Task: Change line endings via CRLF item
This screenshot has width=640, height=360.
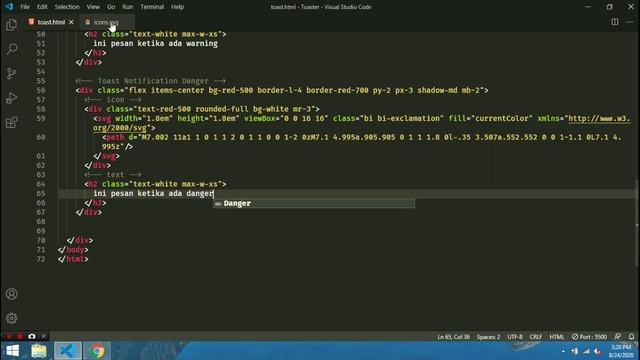Action: (536, 337)
